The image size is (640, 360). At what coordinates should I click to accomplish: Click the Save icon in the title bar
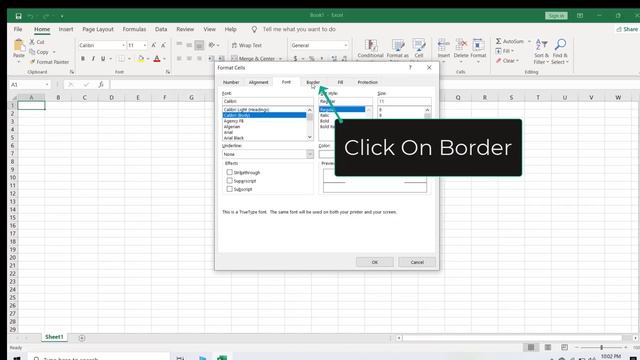(18, 16)
